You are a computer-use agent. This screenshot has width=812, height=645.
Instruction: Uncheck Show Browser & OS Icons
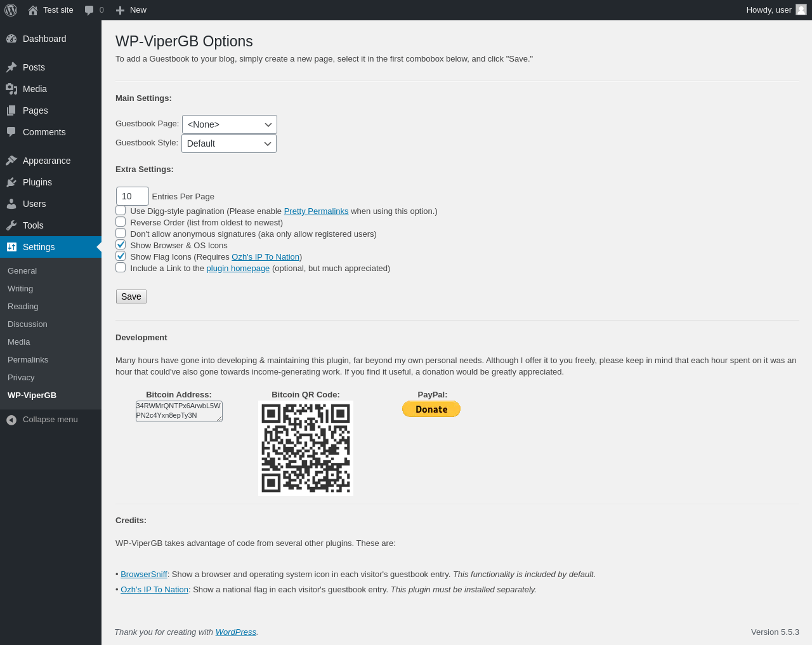(121, 244)
